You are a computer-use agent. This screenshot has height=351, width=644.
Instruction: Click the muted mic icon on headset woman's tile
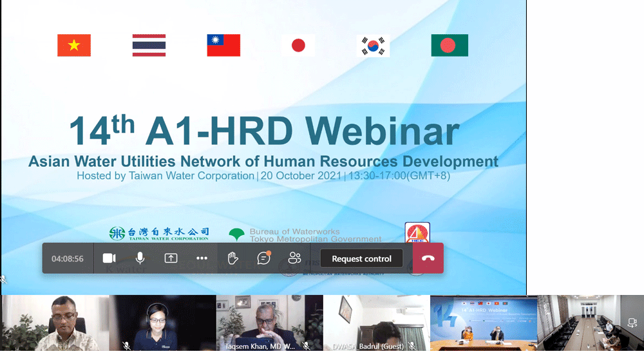[126, 346]
